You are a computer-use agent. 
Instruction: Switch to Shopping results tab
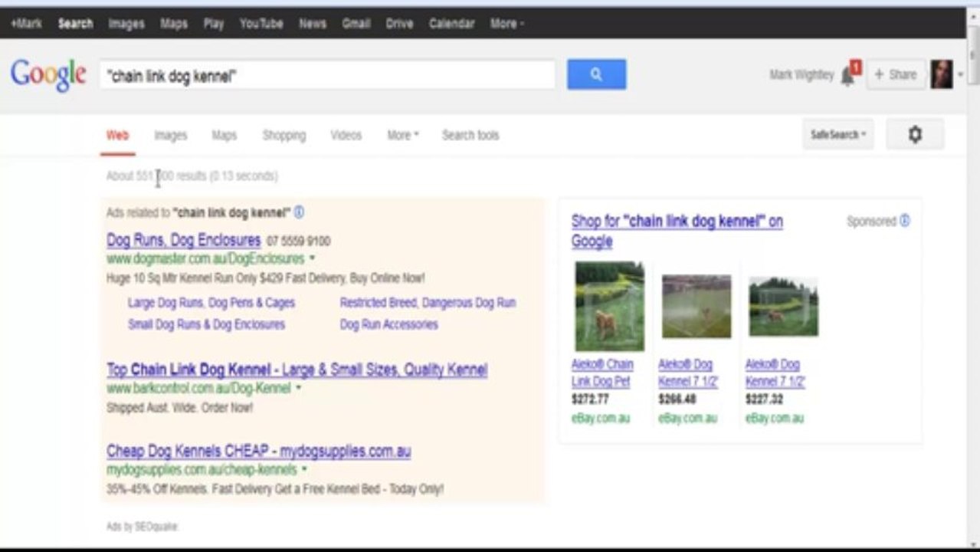284,136
